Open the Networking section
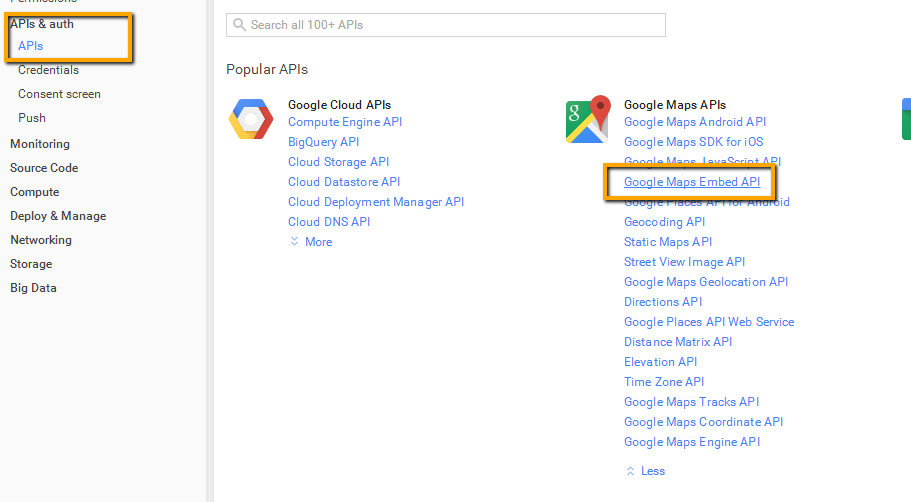 click(41, 239)
